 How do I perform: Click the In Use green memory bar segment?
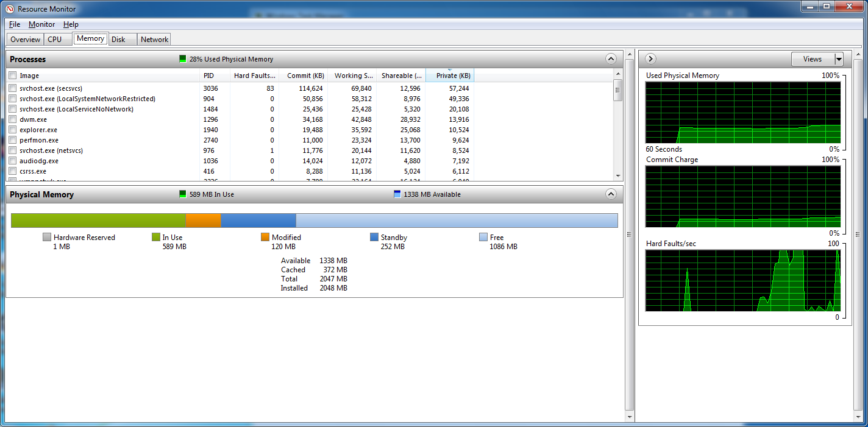(98, 221)
